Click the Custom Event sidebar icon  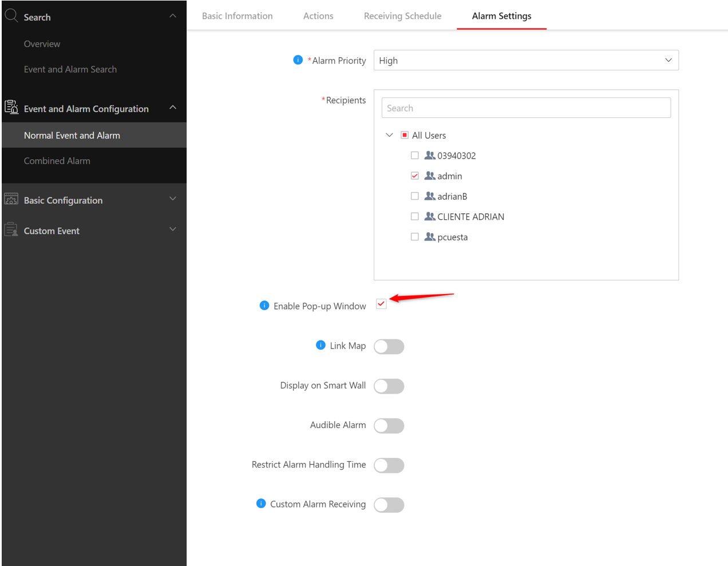pyautogui.click(x=11, y=230)
